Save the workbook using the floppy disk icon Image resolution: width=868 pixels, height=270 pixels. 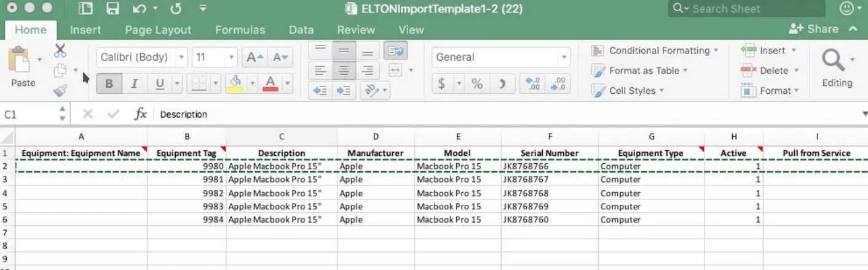(112, 9)
